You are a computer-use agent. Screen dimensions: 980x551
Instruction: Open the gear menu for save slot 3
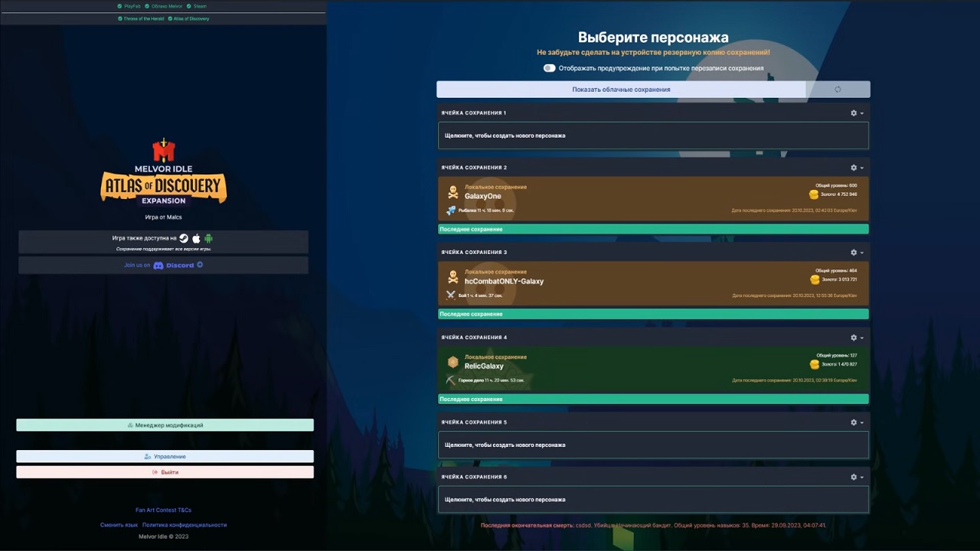pyautogui.click(x=854, y=252)
